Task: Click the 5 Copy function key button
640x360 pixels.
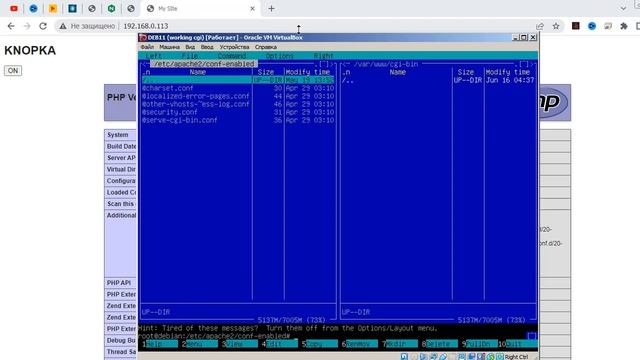Action: [320, 344]
